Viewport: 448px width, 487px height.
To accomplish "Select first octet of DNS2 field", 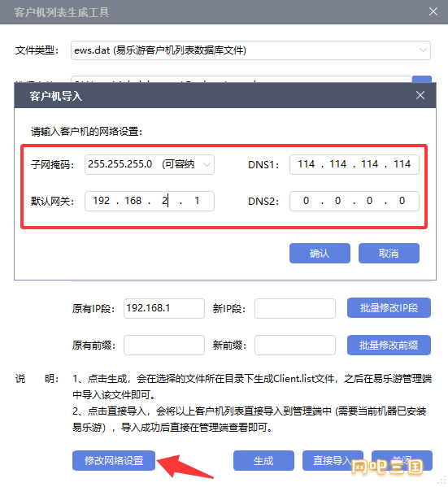I will click(306, 201).
